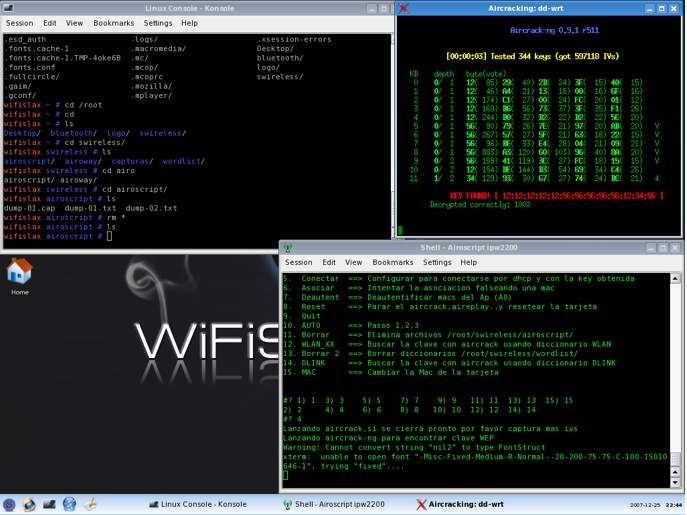The height and width of the screenshot is (515, 687).
Task: Open Help menu in Airoscript Shell window
Action: (x=468, y=262)
